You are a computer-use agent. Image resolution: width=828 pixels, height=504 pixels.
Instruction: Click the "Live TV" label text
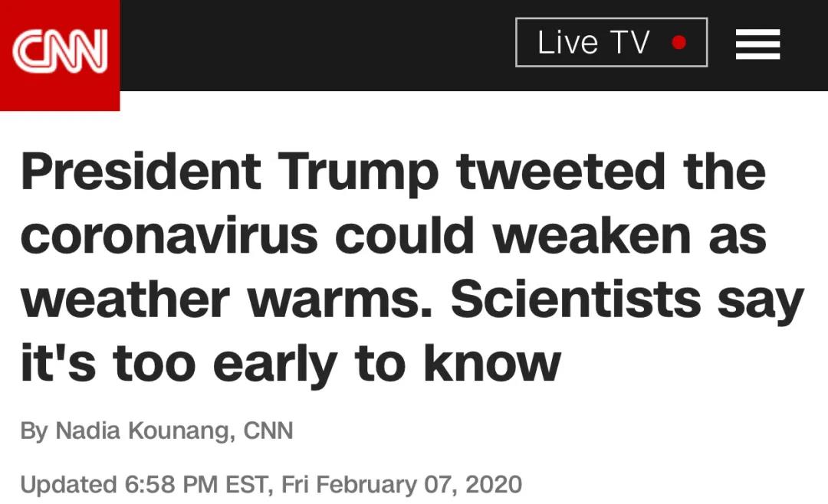click(x=593, y=43)
